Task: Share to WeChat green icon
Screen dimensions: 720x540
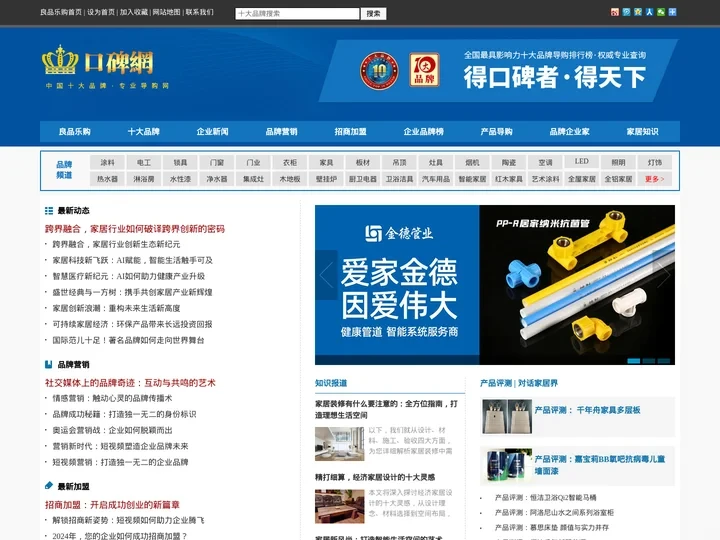Action: 661,12
